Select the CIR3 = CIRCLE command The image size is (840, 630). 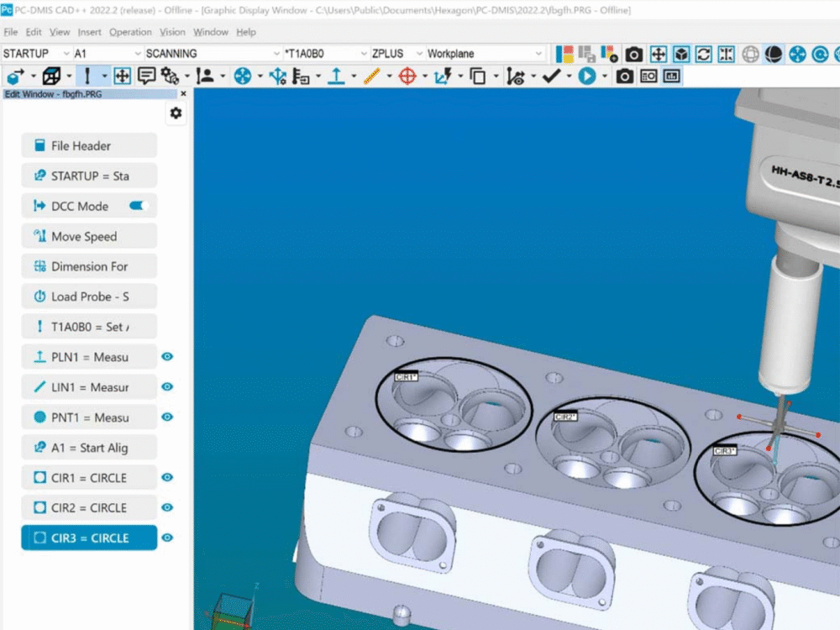89,538
